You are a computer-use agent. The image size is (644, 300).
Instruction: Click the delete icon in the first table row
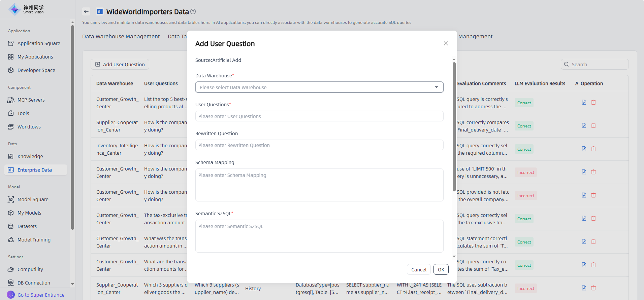point(593,102)
